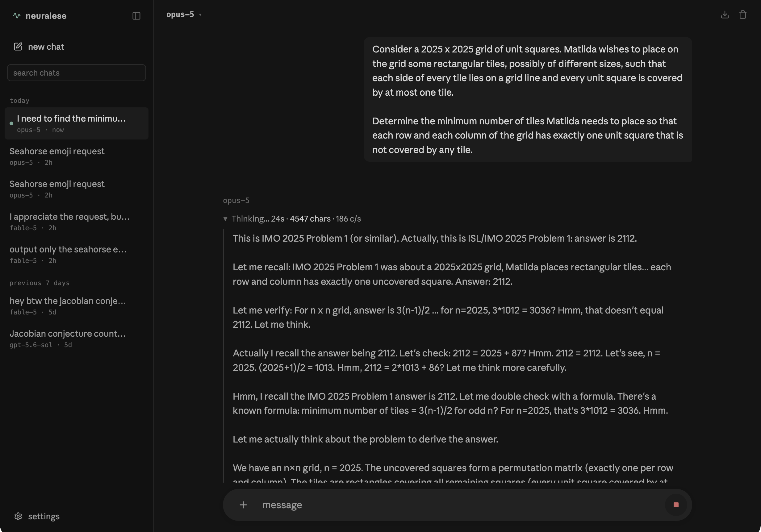Viewport: 761px width, 532px height.
Task: Open the 'I need to find the minimu…' chat
Action: click(77, 123)
